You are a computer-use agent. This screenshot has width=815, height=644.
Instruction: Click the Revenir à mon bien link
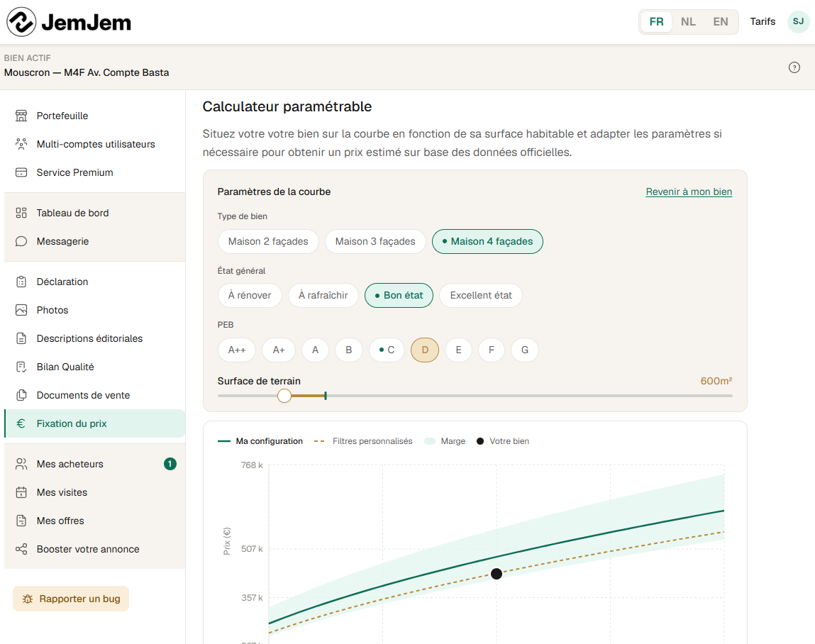pos(689,191)
